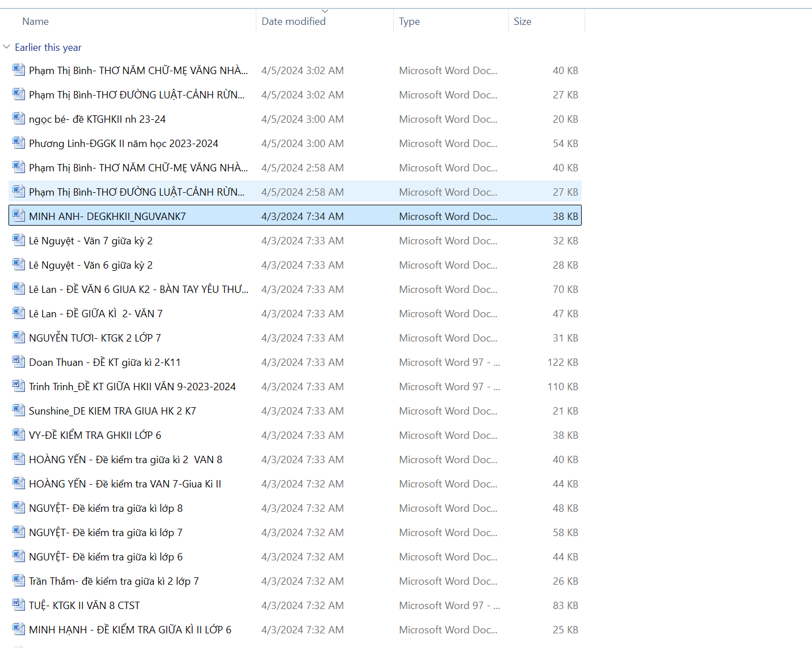Image resolution: width=812 pixels, height=652 pixels.
Task: Select icon of NGUYỆT- Đề kiểm tra lớp 8
Action: coord(19,508)
